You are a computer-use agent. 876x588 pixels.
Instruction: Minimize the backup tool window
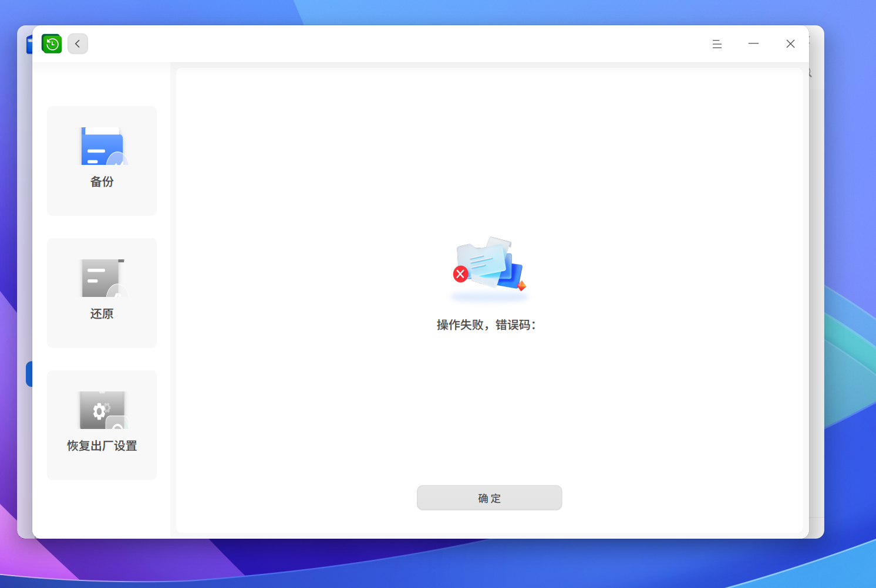[753, 44]
